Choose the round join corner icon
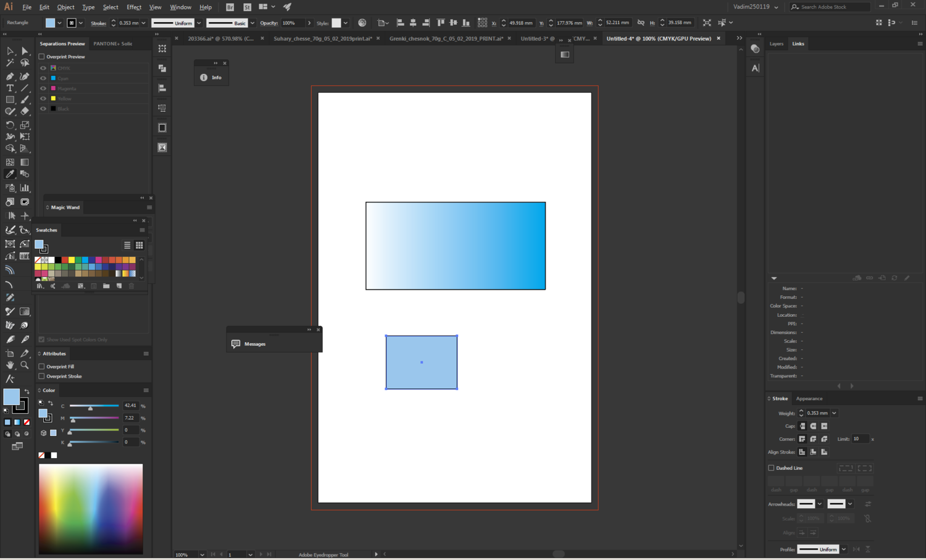 pos(813,439)
